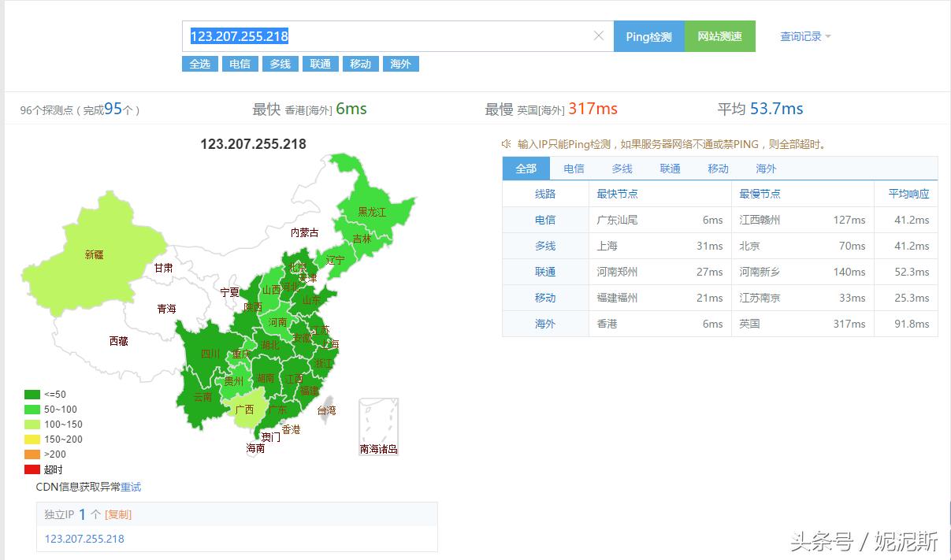Click the '全选' select-all filter
The height and width of the screenshot is (560, 951).
pyautogui.click(x=199, y=64)
